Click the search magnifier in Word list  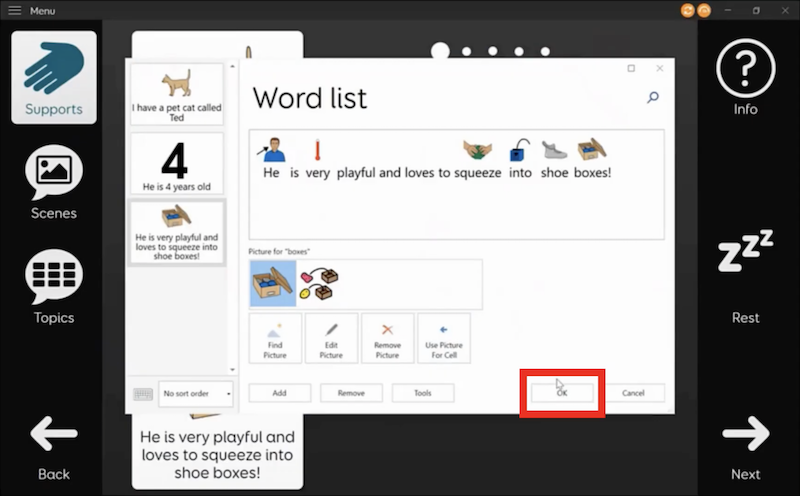coord(653,97)
